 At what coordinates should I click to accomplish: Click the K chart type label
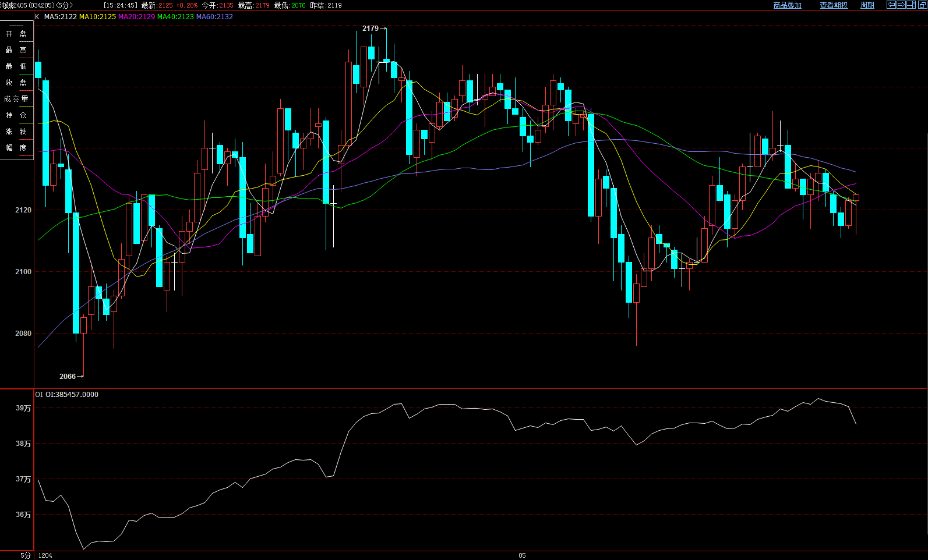[37, 17]
